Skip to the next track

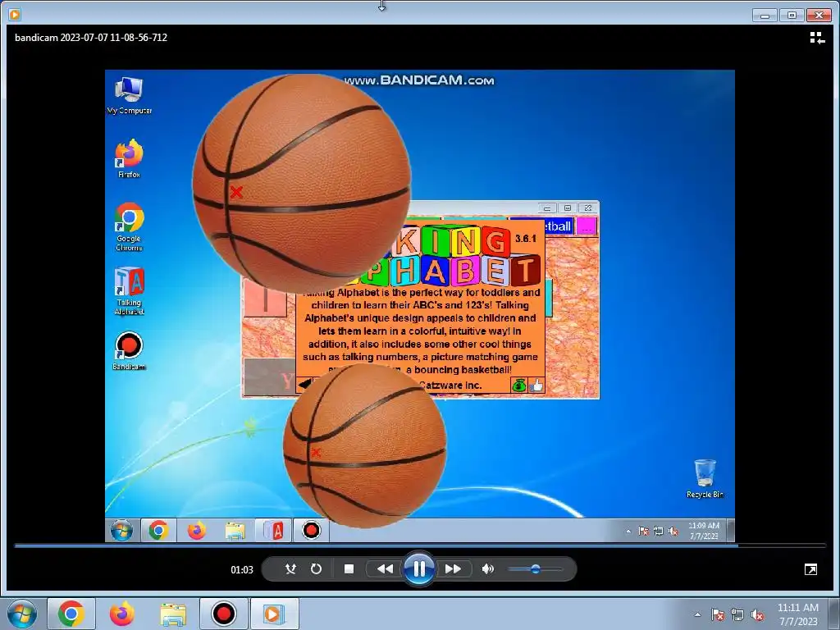tap(453, 569)
